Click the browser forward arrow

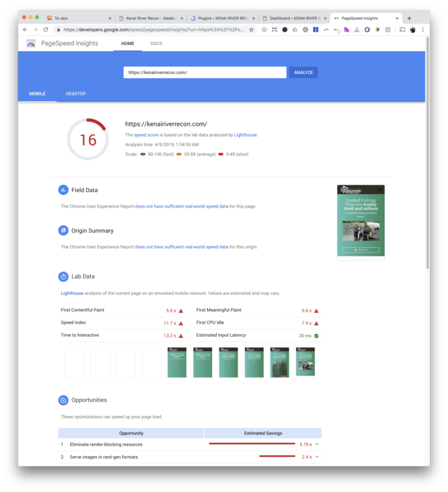(x=35, y=29)
